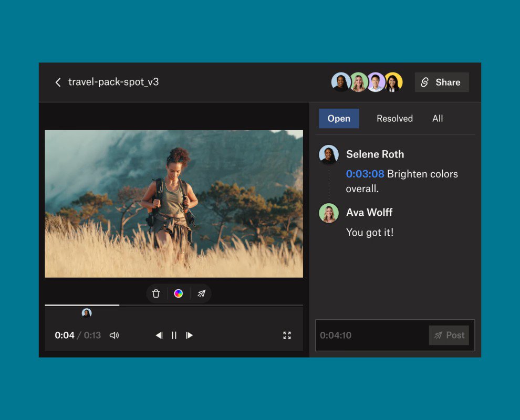Click the 0:13 total duration label
This screenshot has height=420, width=520.
coord(92,335)
